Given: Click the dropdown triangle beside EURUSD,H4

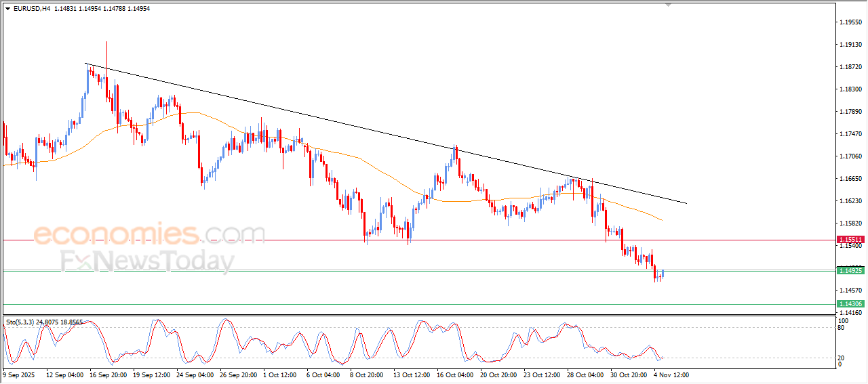Looking at the screenshot, I should (7, 8).
